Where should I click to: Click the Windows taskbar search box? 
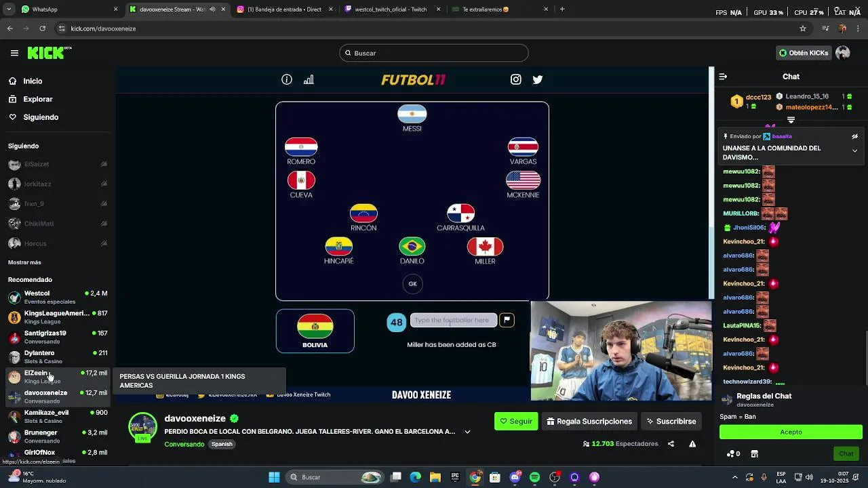334,477
